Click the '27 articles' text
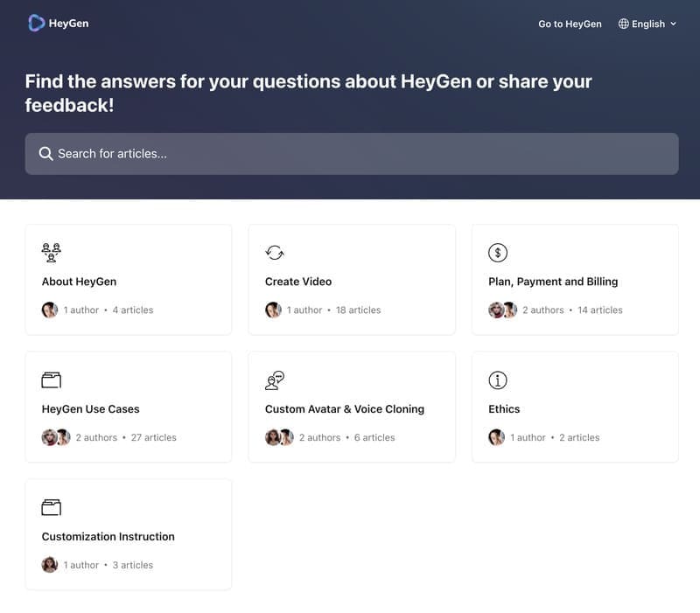Image resolution: width=700 pixels, height=613 pixels. point(154,437)
